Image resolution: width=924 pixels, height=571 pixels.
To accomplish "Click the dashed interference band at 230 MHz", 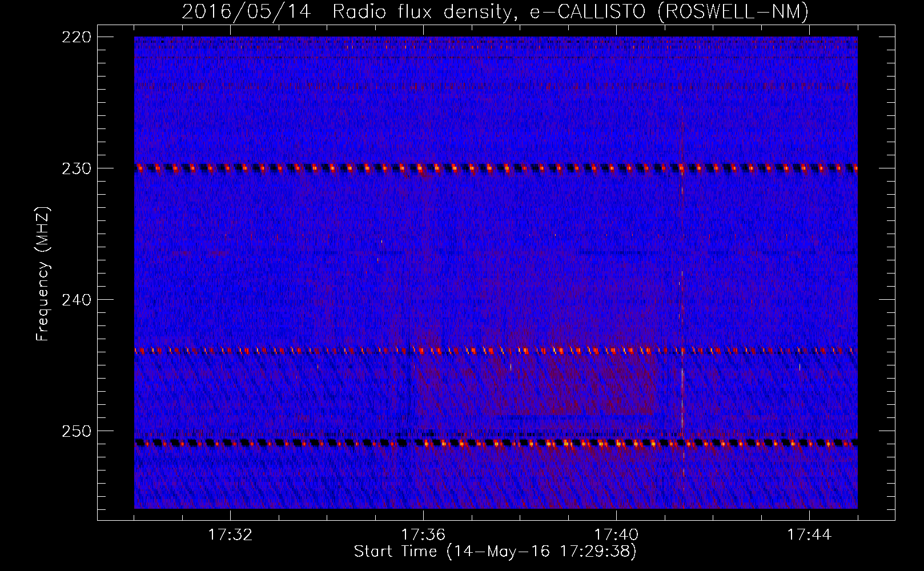I will (343, 168).
